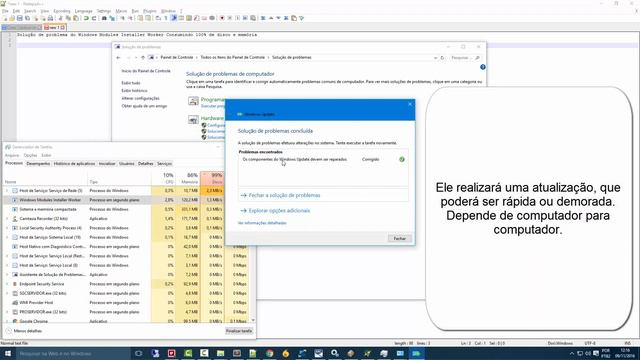
Task: Sort by CPU column in Task Manager
Action: [163, 178]
